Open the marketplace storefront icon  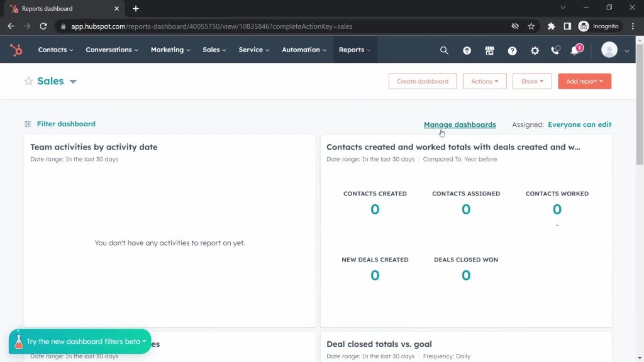[x=489, y=50]
